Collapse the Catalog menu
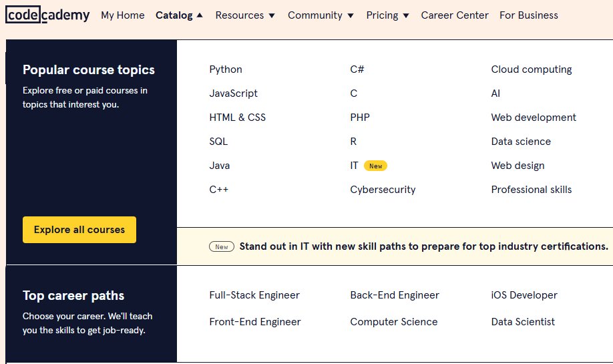This screenshot has width=613, height=364. [179, 15]
